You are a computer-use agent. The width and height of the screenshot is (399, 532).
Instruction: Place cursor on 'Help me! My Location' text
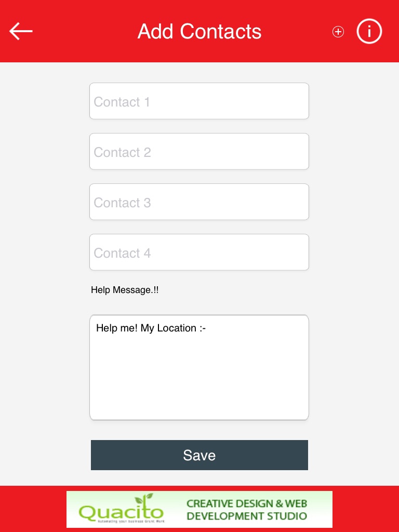pyautogui.click(x=151, y=328)
